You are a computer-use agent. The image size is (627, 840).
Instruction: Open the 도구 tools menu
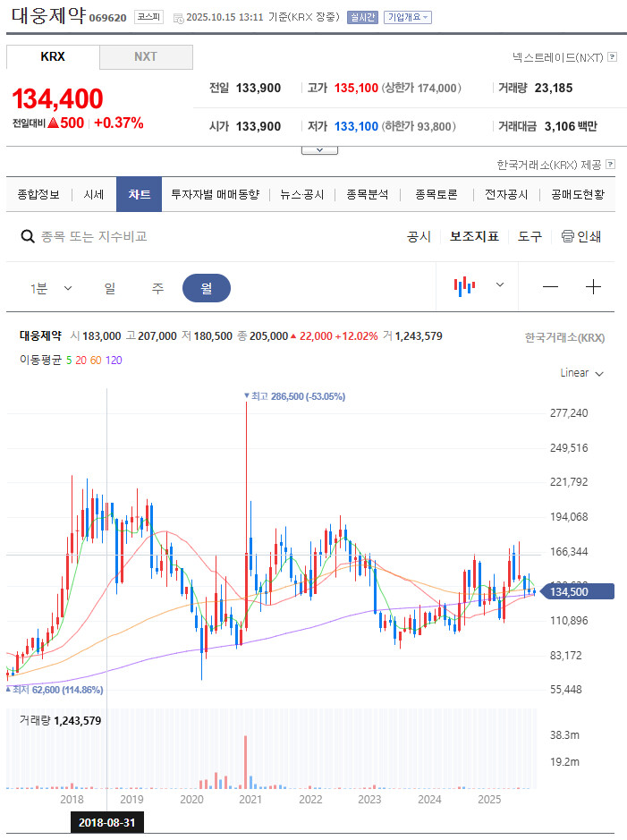[x=530, y=236]
